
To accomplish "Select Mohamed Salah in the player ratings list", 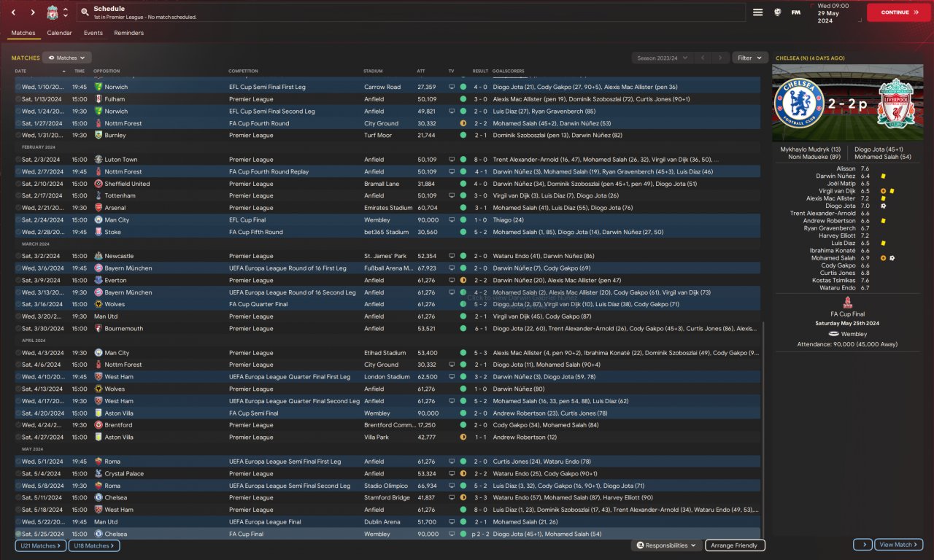I will pyautogui.click(x=833, y=258).
